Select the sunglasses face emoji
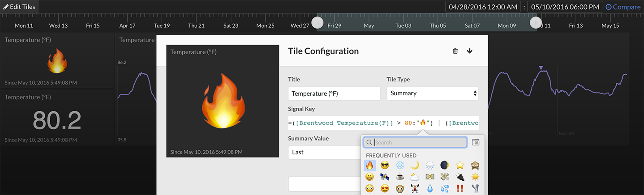Viewport: 644px width, 195px height. coord(385,165)
